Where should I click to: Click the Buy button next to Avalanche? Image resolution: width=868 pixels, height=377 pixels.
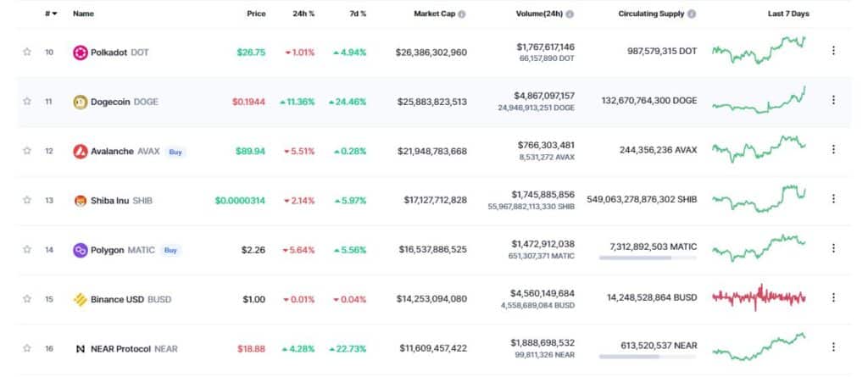[x=175, y=151]
